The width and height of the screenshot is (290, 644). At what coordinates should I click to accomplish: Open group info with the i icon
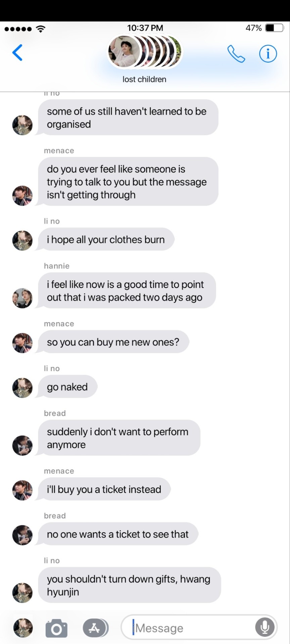click(x=268, y=54)
